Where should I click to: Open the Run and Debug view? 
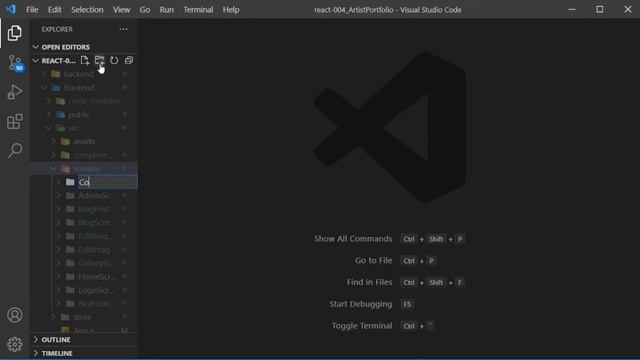coord(15,92)
